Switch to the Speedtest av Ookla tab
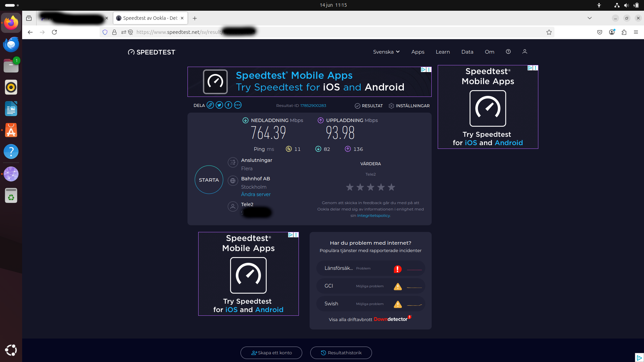Screen dimensions: 644x362 pyautogui.click(x=150, y=18)
